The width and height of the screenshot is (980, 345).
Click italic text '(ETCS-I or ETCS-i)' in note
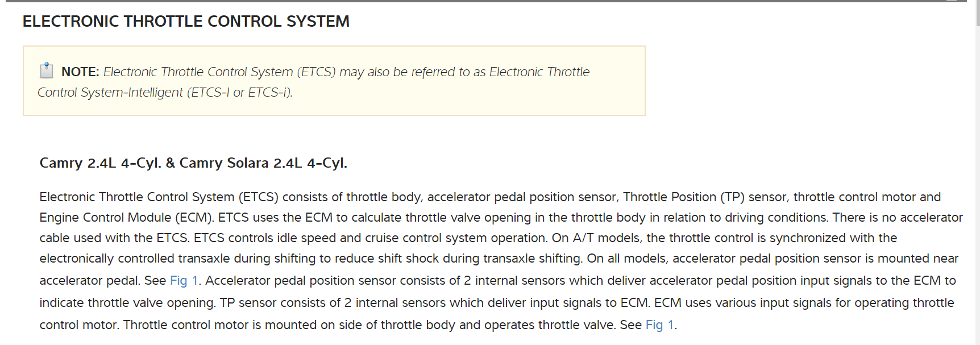pos(239,93)
